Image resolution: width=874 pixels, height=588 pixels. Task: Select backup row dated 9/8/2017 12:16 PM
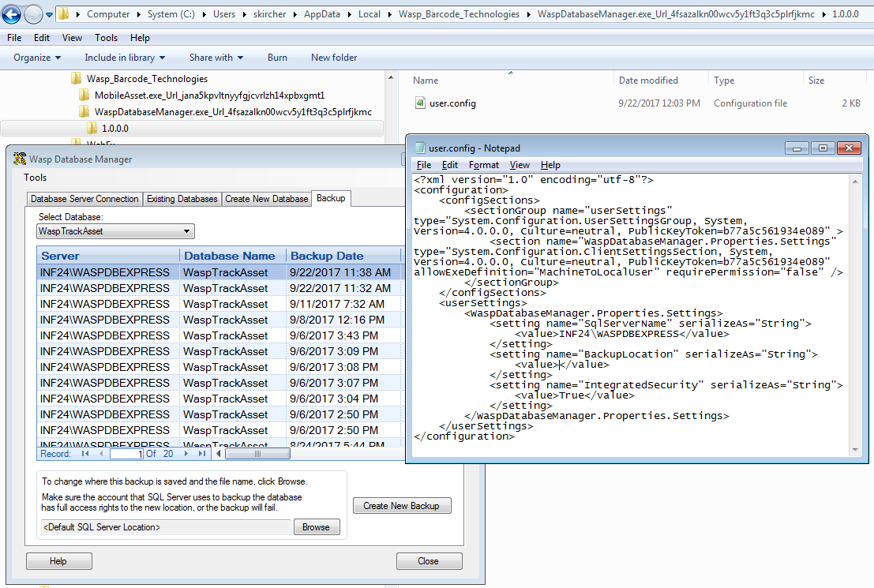point(219,320)
